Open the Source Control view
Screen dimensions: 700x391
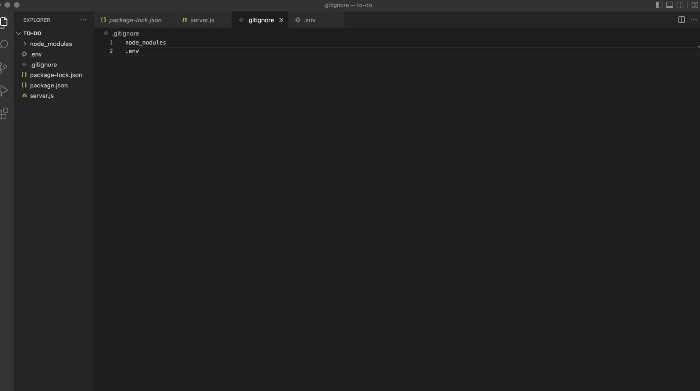pos(4,67)
